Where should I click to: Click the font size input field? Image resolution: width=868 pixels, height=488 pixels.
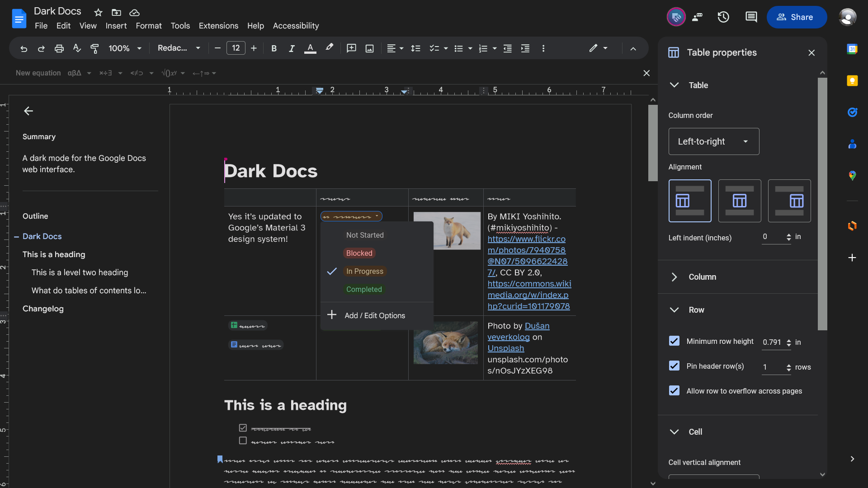coord(236,48)
